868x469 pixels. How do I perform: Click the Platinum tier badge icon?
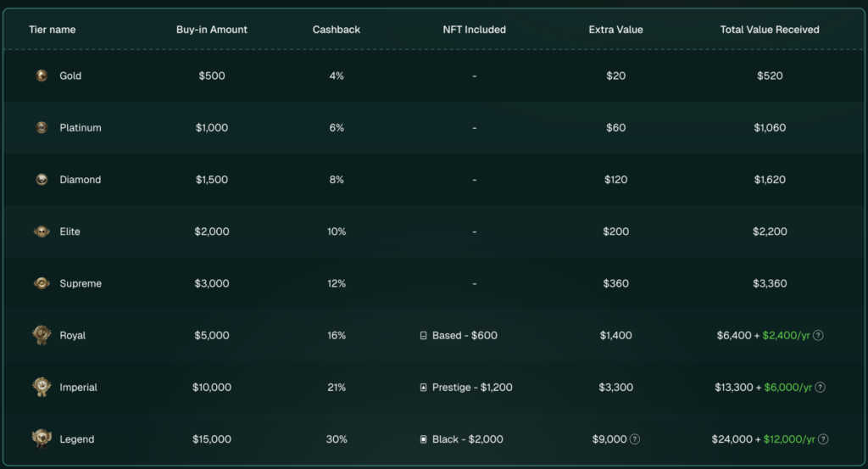pyautogui.click(x=42, y=127)
